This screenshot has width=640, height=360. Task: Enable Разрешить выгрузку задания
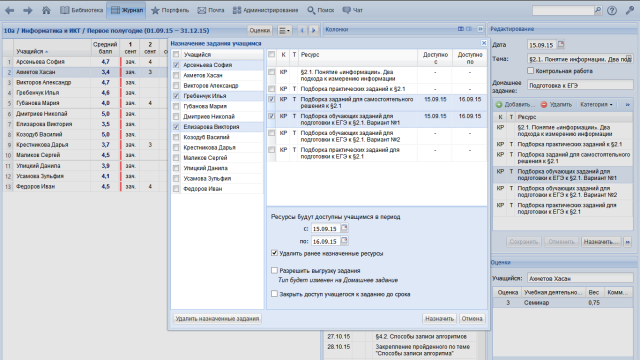pos(274,270)
